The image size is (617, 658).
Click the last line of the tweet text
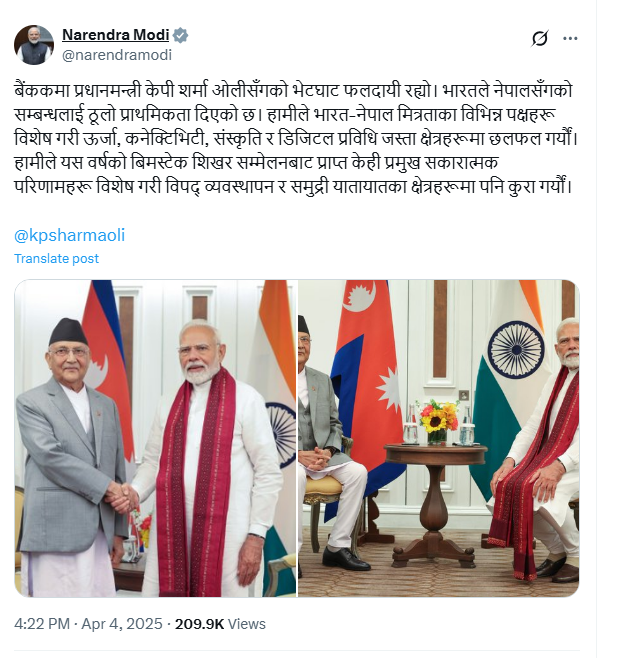point(293,186)
